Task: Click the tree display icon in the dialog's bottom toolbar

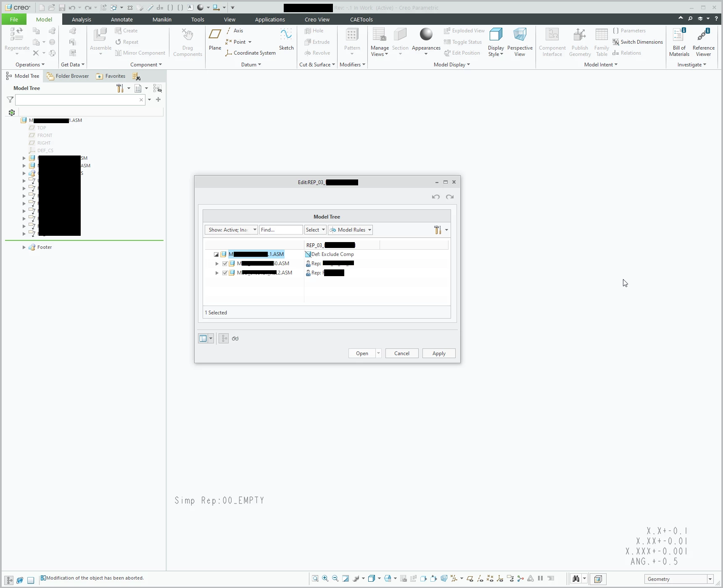Action: point(224,338)
